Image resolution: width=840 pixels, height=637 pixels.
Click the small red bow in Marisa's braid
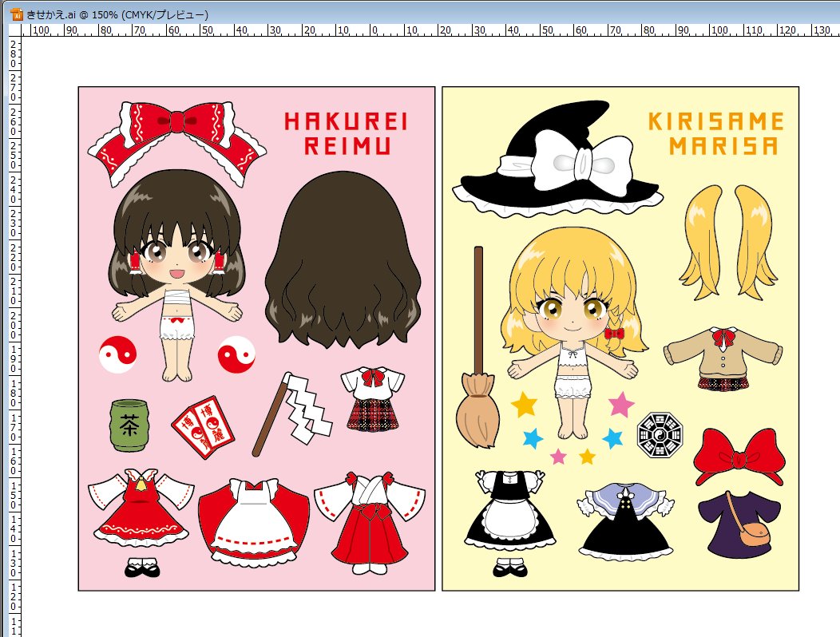click(614, 334)
